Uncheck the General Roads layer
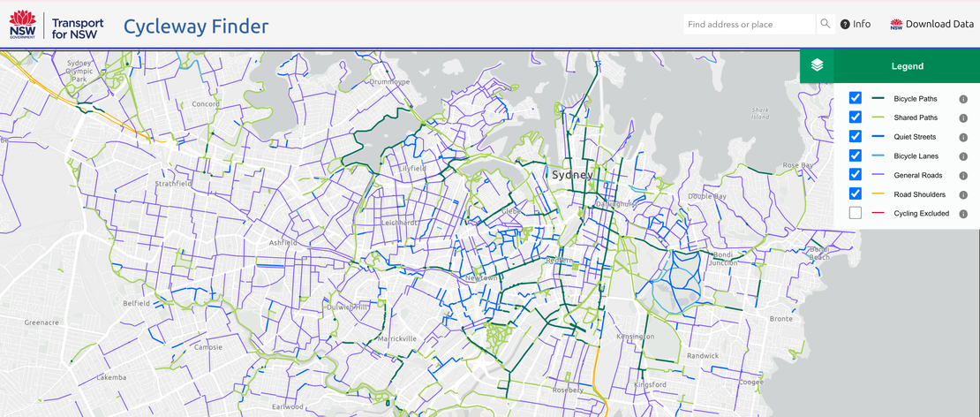 coord(856,174)
